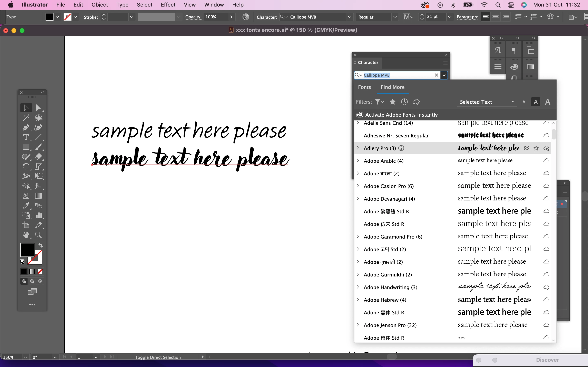Viewport: 588px width, 367px height.
Task: Choose the Hand tool
Action: click(26, 235)
